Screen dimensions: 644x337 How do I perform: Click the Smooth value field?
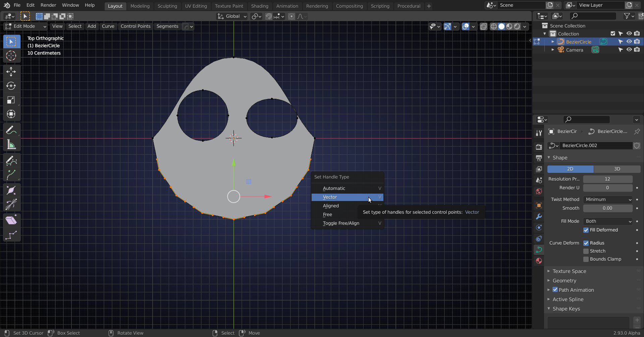point(607,208)
